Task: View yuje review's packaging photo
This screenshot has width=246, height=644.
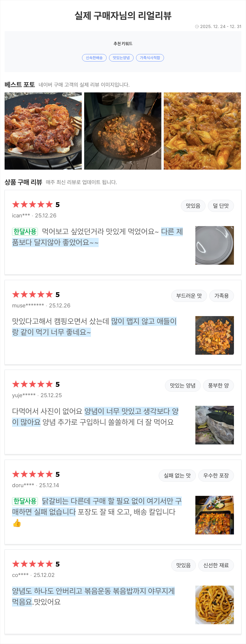Action: coord(214,425)
